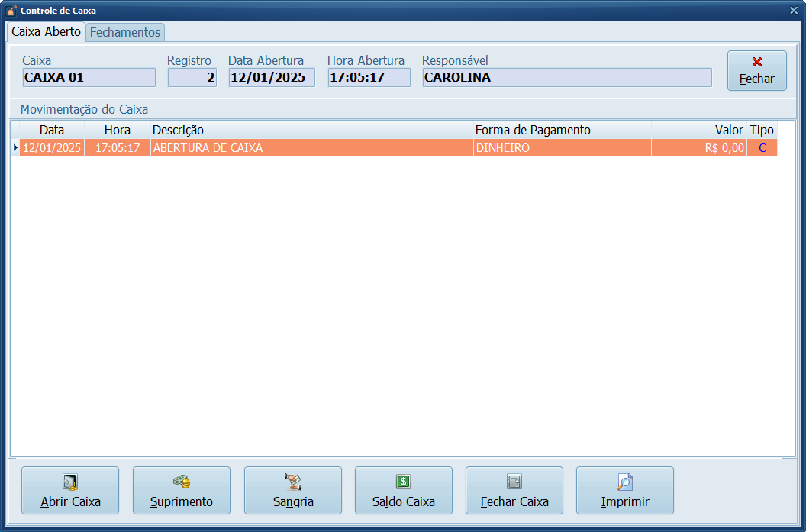Click the Data Abertura field

pos(271,77)
